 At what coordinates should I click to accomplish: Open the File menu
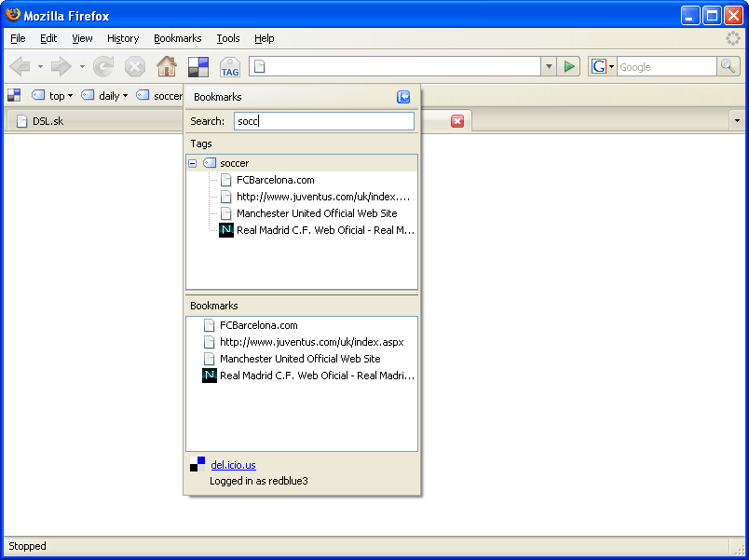click(18, 38)
